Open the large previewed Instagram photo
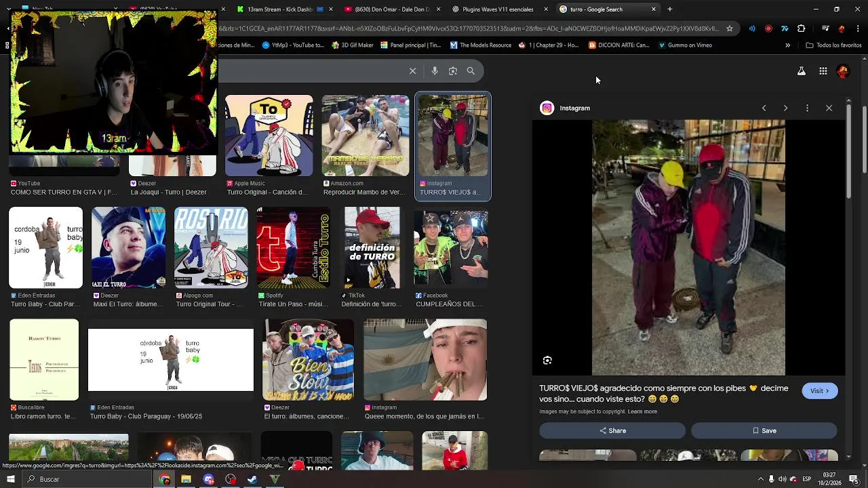Image resolution: width=868 pixels, height=488 pixels. (x=688, y=247)
